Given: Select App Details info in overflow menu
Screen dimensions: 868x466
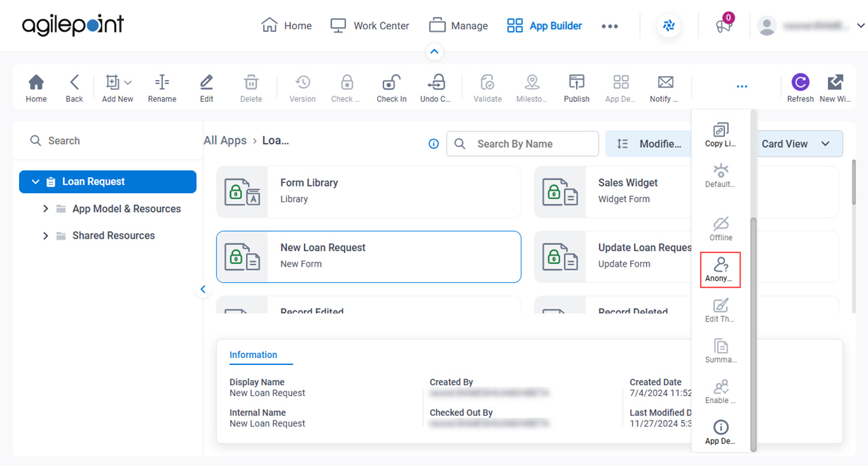Looking at the screenshot, I should point(720,433).
